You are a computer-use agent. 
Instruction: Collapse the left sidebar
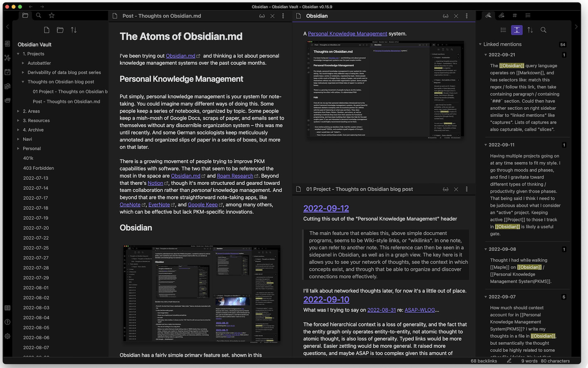(7, 27)
